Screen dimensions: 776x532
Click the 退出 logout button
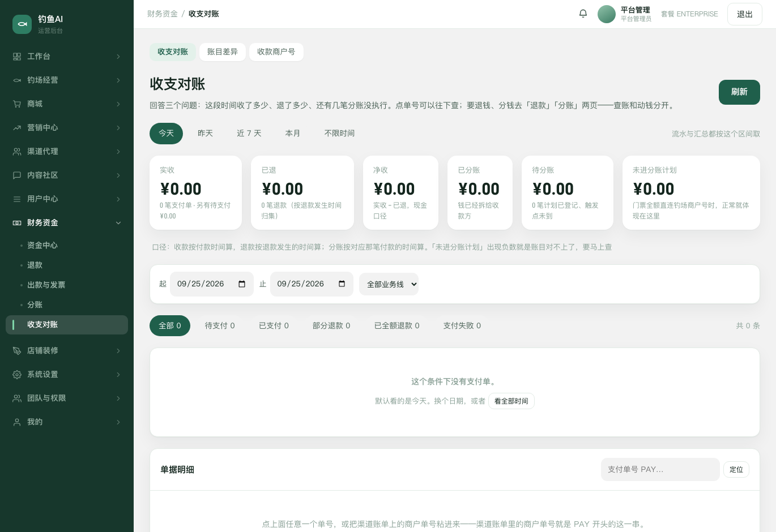click(x=745, y=14)
